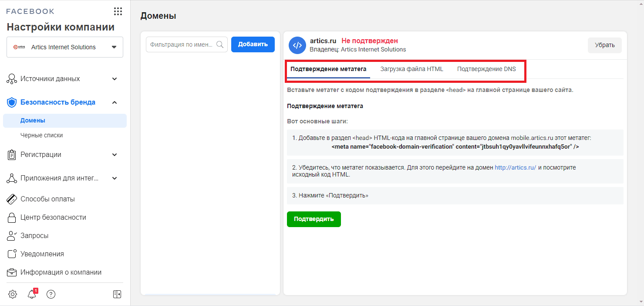The width and height of the screenshot is (644, 306).
Task: Click the Registrations (Регистрации) clipboard icon
Action: [12, 155]
